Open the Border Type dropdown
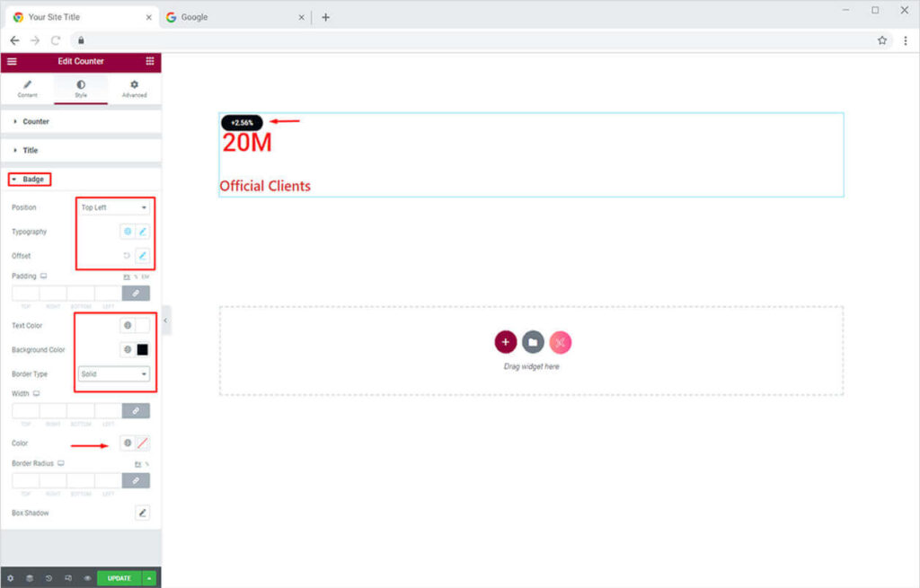The width and height of the screenshot is (920, 588). [x=113, y=373]
